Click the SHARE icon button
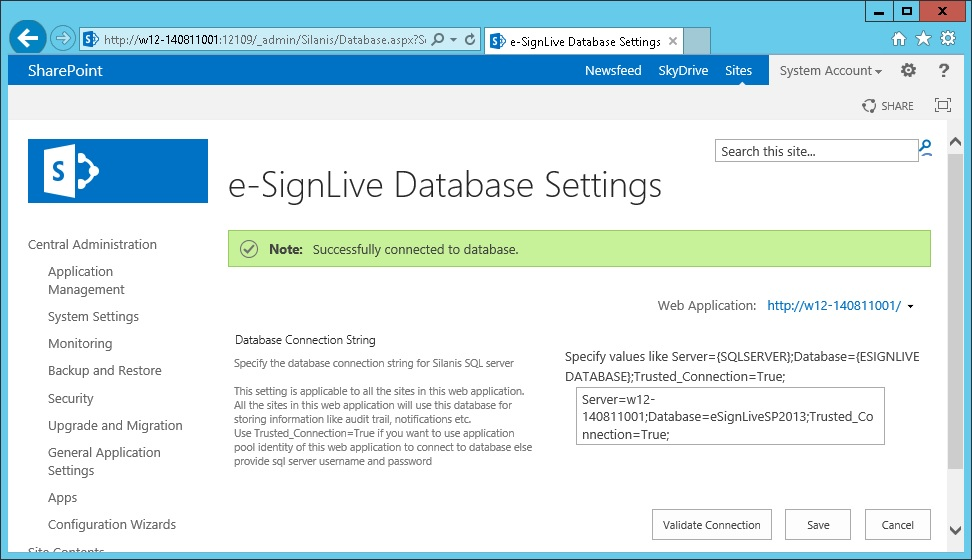 (888, 105)
